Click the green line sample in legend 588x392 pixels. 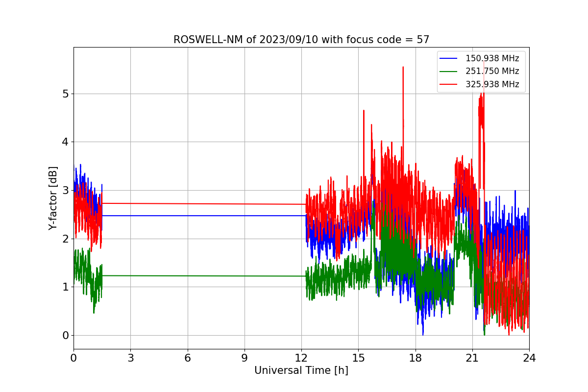[x=449, y=72]
